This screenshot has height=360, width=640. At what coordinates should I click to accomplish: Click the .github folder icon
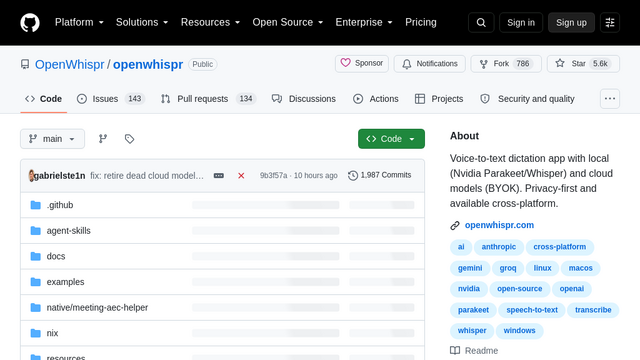[36, 205]
